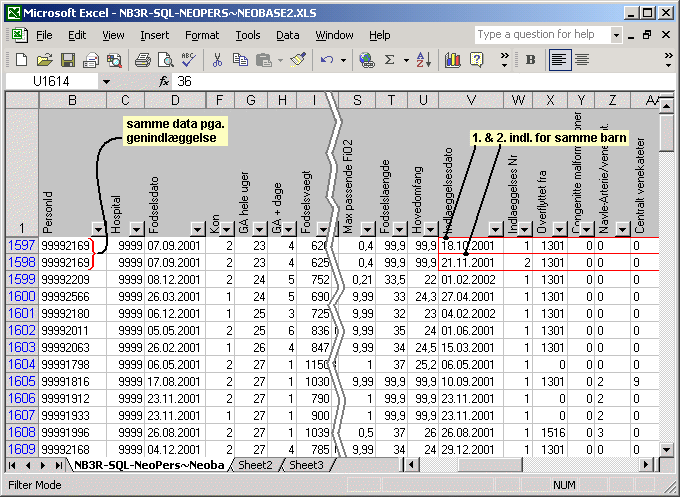Expand Paste options dropdown arrow
680x497 pixels.
pos(280,60)
